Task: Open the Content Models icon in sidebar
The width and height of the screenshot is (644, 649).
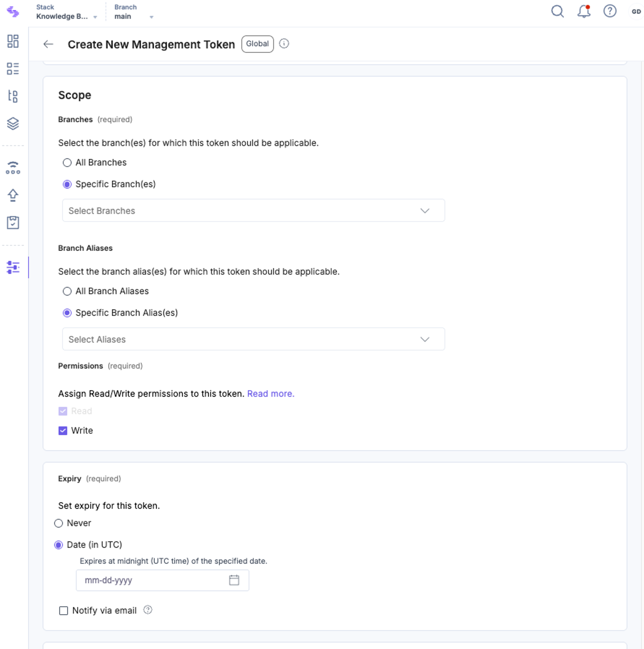Action: tap(13, 96)
